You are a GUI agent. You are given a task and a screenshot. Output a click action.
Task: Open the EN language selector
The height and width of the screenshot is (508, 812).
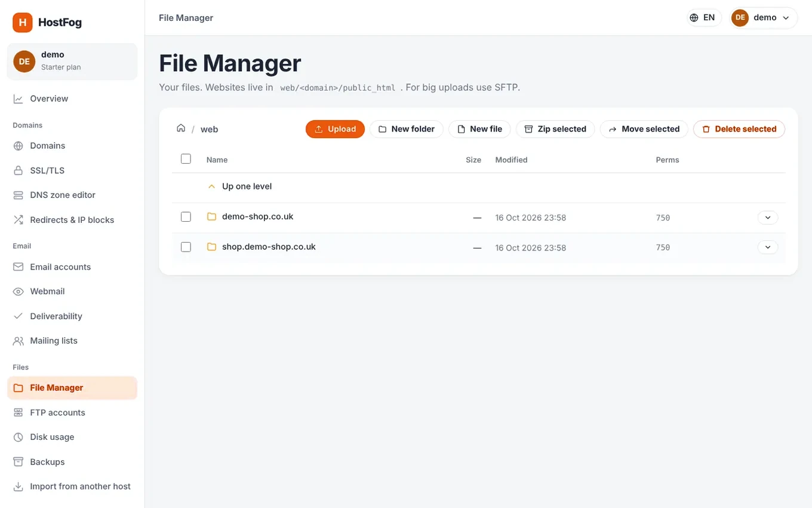click(704, 18)
